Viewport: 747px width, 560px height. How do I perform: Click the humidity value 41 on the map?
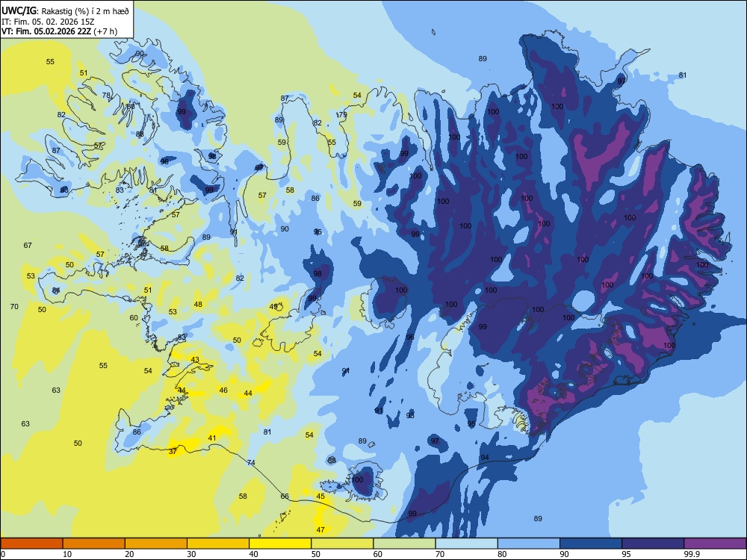(212, 438)
